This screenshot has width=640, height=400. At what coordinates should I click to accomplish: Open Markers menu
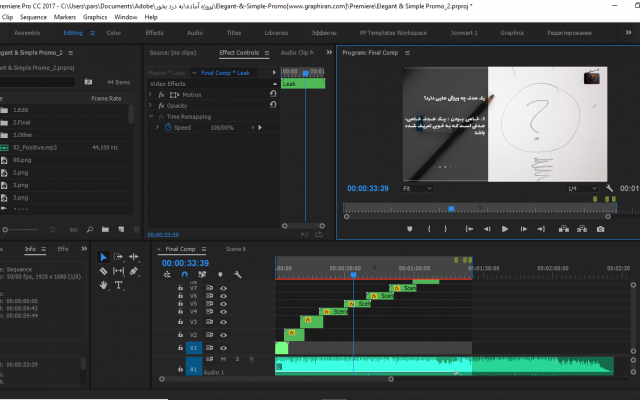(x=64, y=17)
